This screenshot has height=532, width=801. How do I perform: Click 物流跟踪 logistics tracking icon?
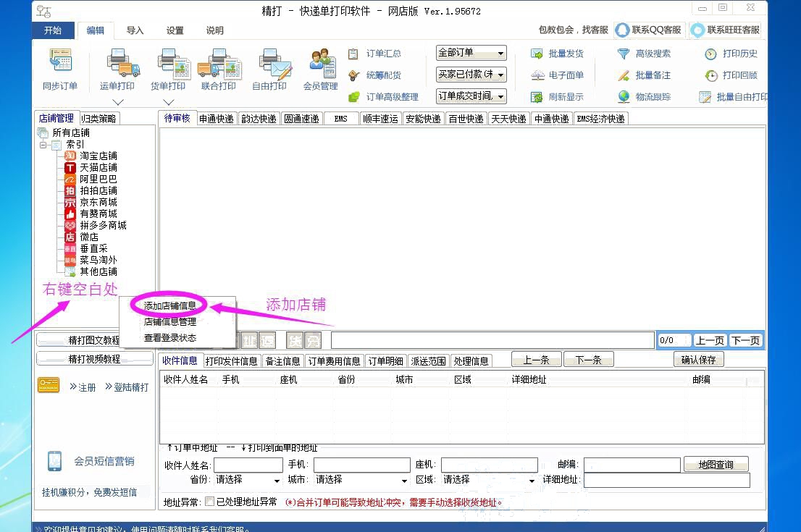click(x=624, y=97)
